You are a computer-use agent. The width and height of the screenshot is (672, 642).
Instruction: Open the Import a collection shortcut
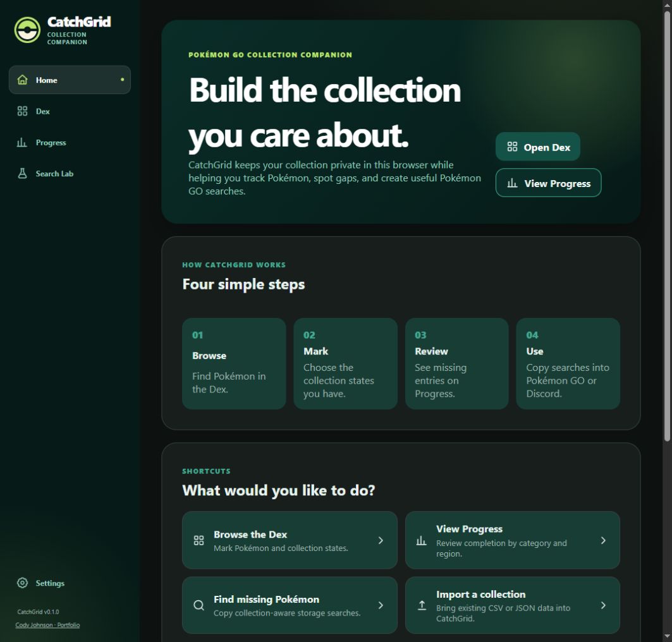click(513, 605)
